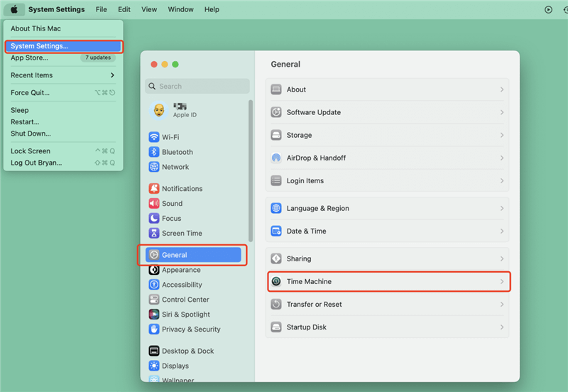Image resolution: width=568 pixels, height=392 pixels.
Task: Expand the Recent Items submenu arrow
Action: click(x=112, y=75)
